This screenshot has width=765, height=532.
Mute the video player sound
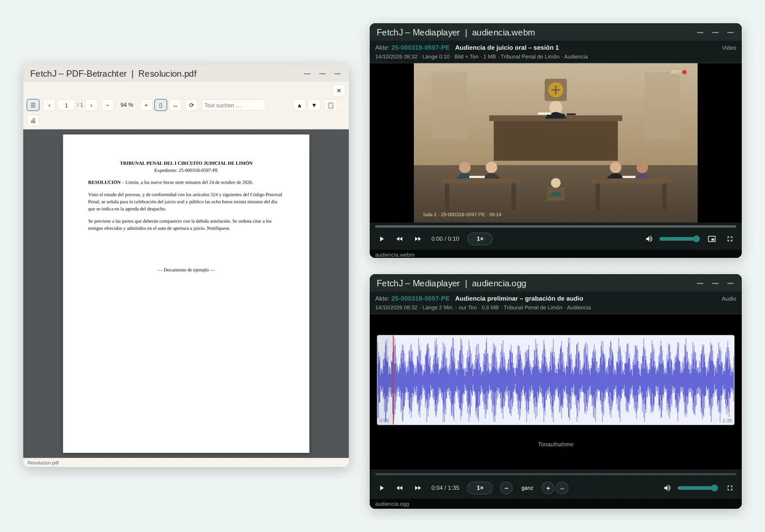pyautogui.click(x=649, y=239)
